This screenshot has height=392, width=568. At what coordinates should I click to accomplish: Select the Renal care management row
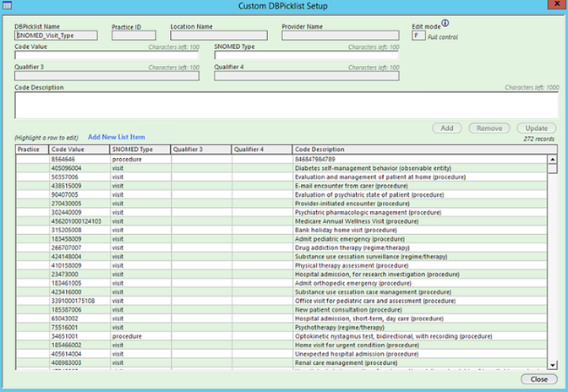281,363
